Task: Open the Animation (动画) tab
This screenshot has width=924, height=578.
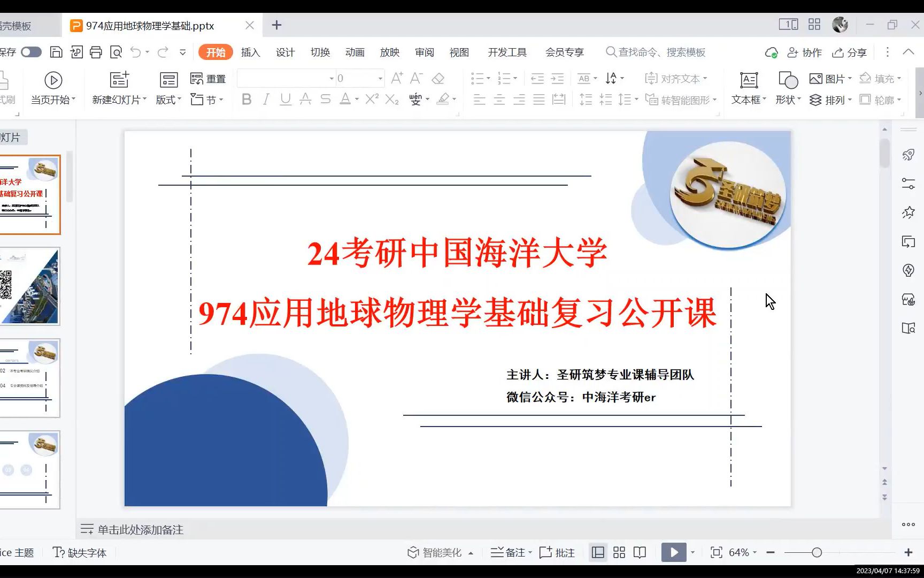Action: click(x=355, y=52)
